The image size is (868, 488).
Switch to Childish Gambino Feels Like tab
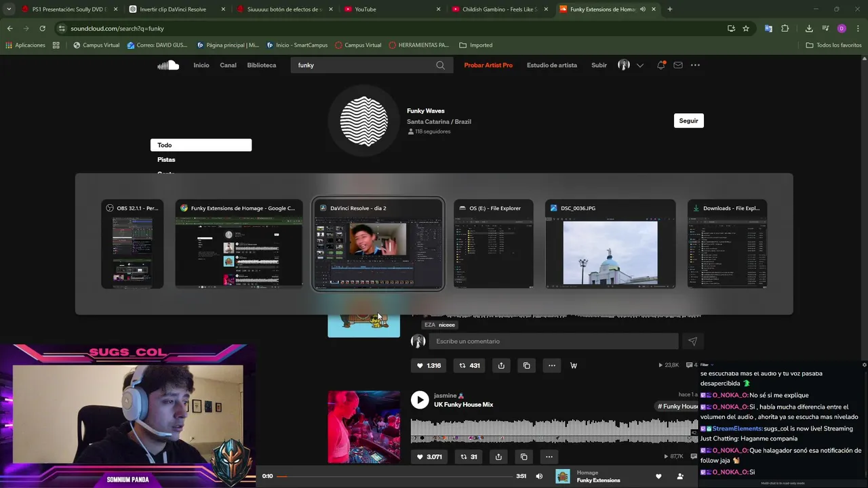click(500, 9)
